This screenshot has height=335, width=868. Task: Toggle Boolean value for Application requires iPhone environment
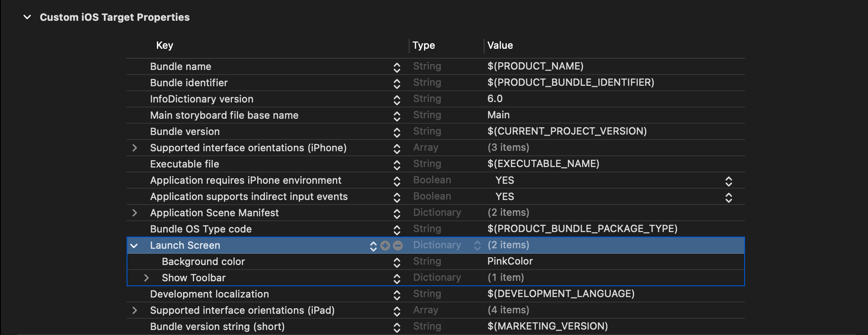click(728, 181)
